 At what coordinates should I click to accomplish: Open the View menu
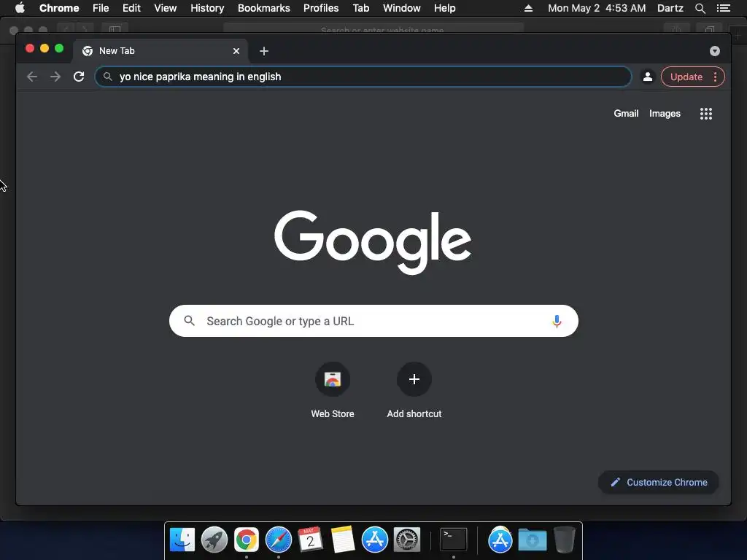click(x=166, y=8)
